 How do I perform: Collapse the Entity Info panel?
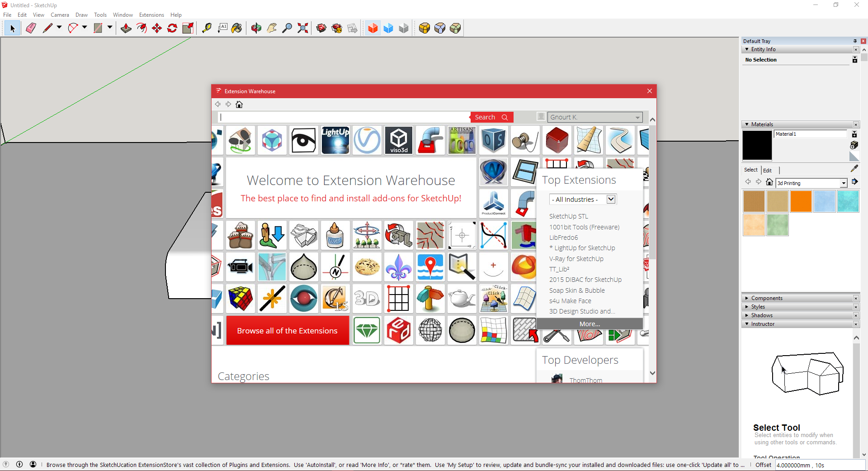[746, 49]
